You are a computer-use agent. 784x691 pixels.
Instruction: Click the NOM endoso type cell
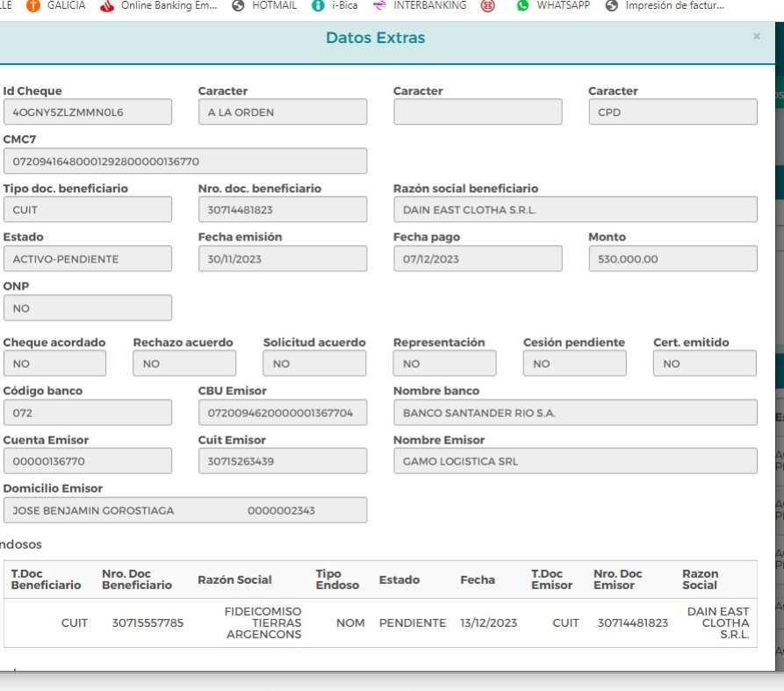350,623
